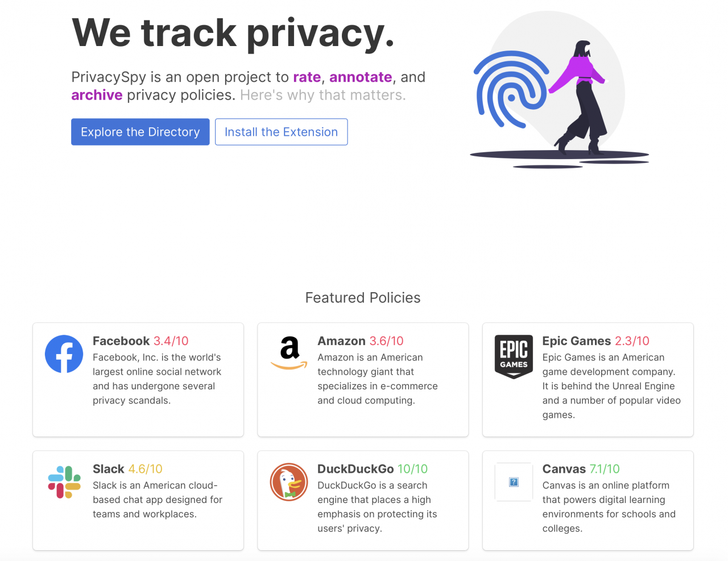The image size is (728, 561).
Task: Click the fingerprint illustration
Action: coord(509,88)
